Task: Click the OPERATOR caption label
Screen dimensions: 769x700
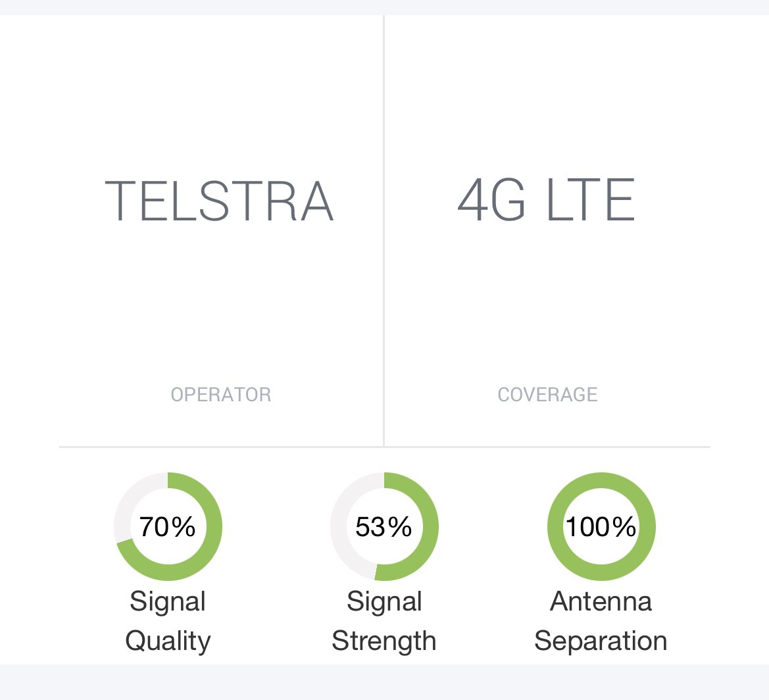Action: tap(220, 395)
